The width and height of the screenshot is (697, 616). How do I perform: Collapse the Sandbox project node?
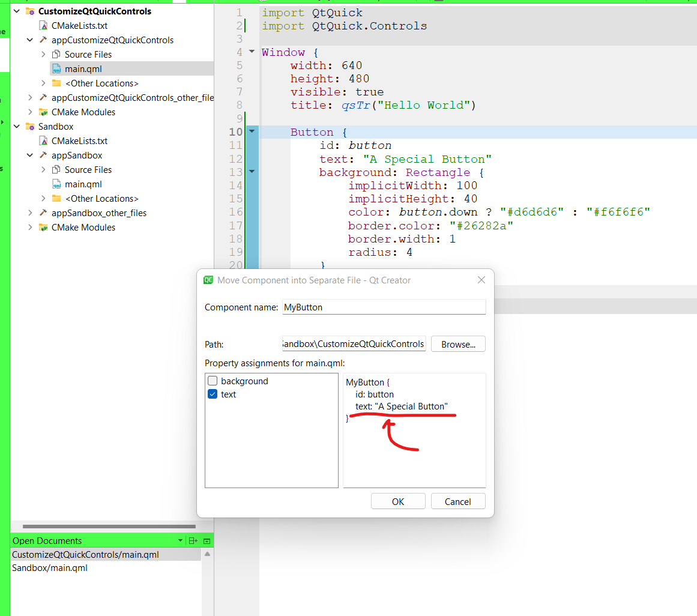coord(17,127)
